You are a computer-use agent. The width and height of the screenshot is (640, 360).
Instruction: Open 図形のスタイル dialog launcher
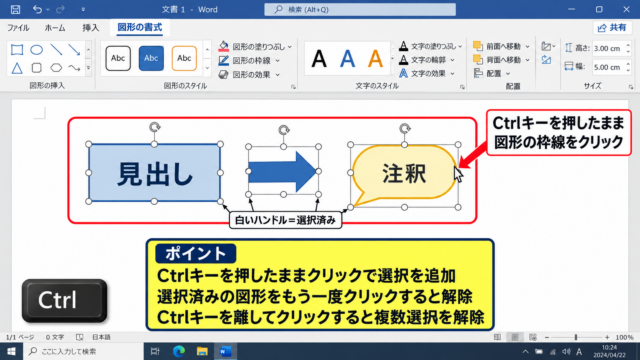[293, 87]
